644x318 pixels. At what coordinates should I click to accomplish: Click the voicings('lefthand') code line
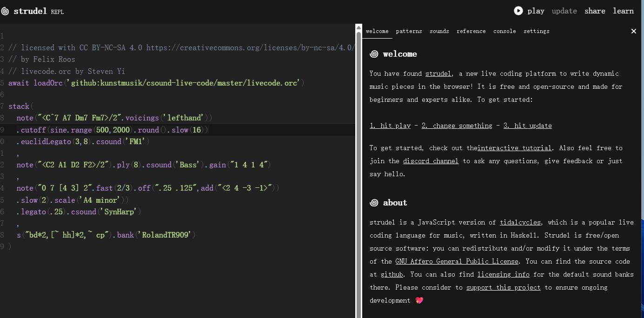114,118
